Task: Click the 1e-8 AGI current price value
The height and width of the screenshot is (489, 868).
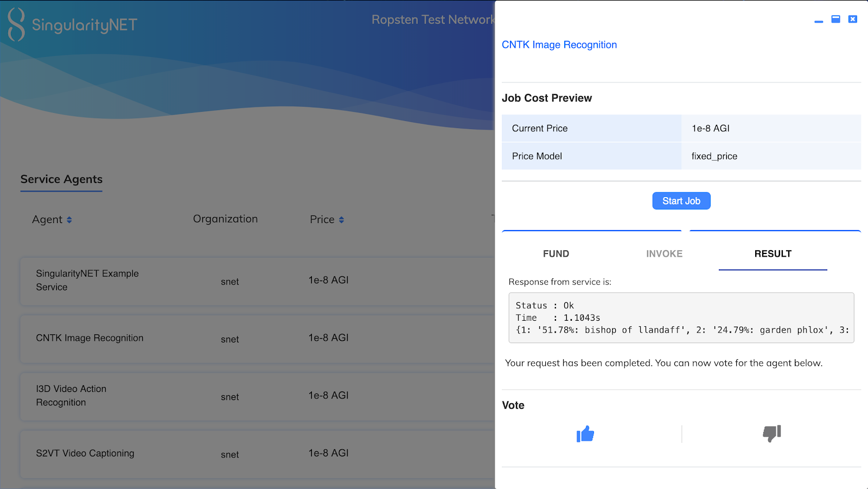Action: coord(711,128)
